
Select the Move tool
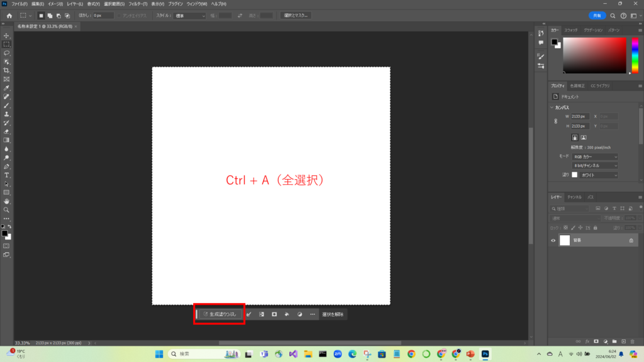pos(6,36)
